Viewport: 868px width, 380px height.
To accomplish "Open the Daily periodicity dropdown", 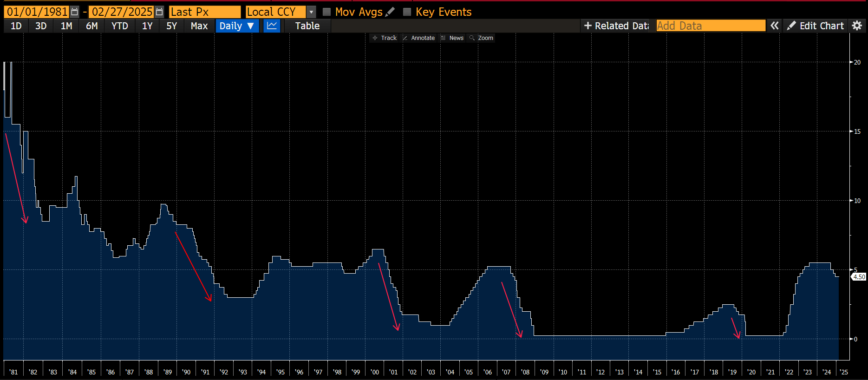I will pyautogui.click(x=237, y=26).
